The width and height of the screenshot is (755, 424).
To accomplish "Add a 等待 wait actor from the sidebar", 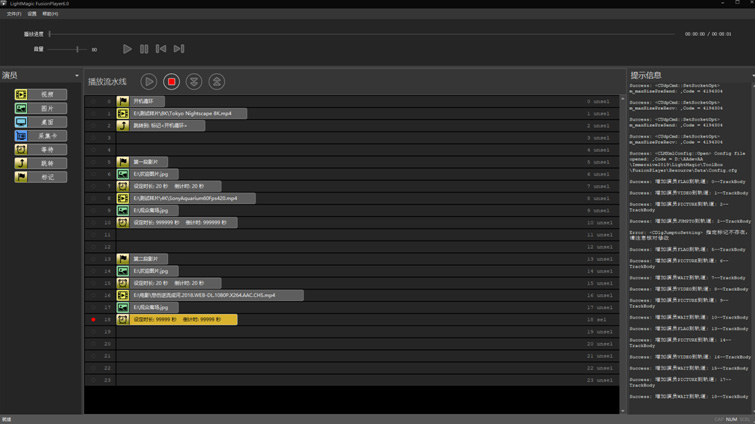I will click(x=41, y=150).
